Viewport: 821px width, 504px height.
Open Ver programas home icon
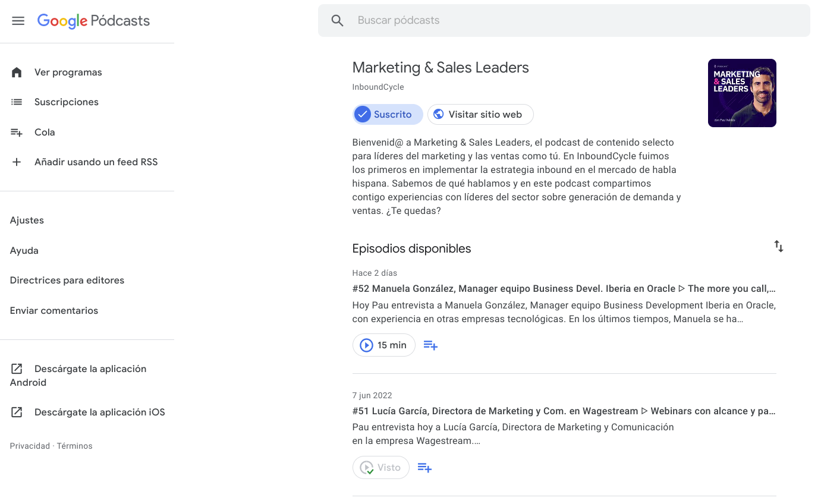[x=17, y=73]
